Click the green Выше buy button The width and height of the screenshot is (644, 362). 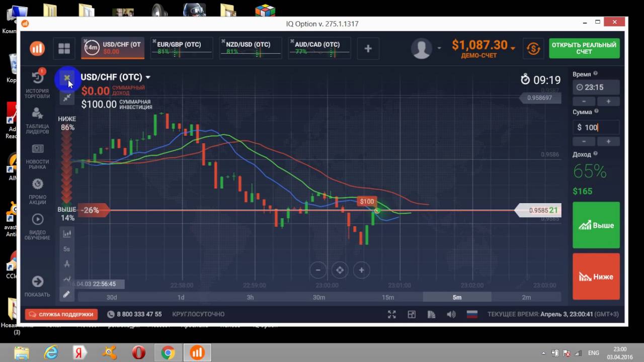click(x=596, y=225)
